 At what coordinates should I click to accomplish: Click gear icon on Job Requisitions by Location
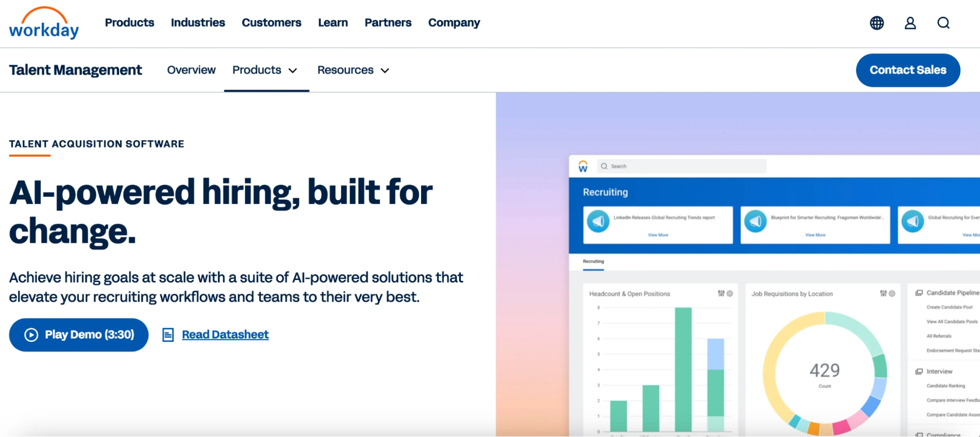(x=892, y=293)
